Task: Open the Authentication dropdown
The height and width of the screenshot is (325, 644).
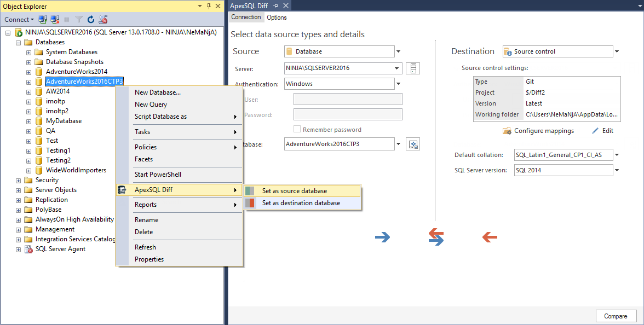Action: (398, 84)
